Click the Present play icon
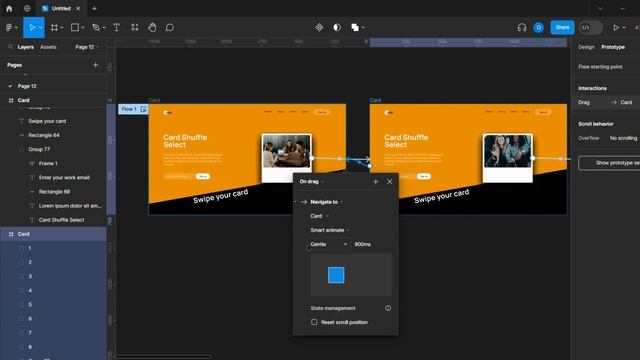 616,27
